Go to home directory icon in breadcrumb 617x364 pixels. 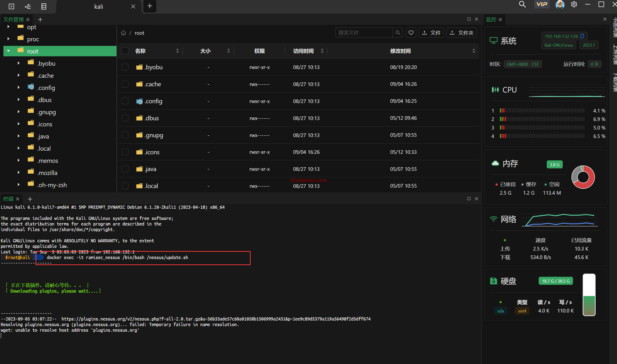coord(123,33)
